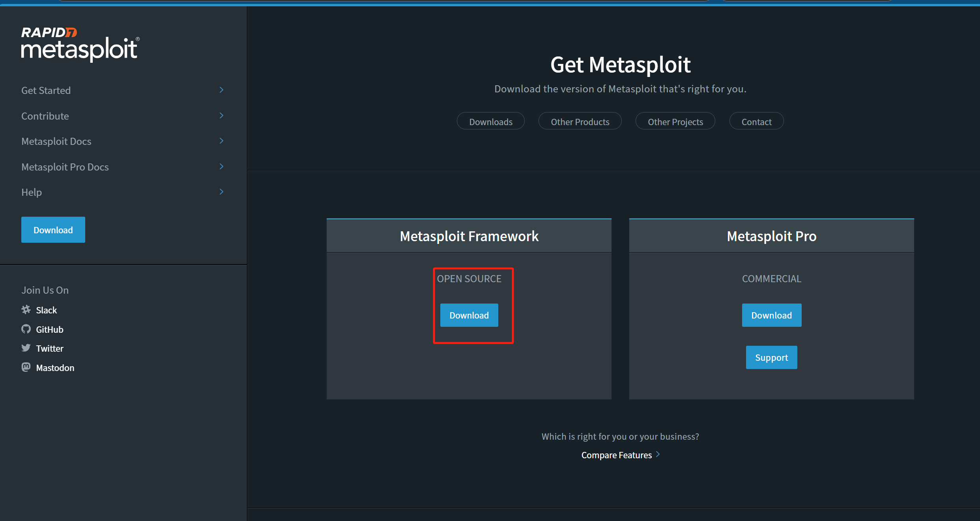The height and width of the screenshot is (521, 980).
Task: Expand Metasploit Pro Docs chevron
Action: (221, 167)
